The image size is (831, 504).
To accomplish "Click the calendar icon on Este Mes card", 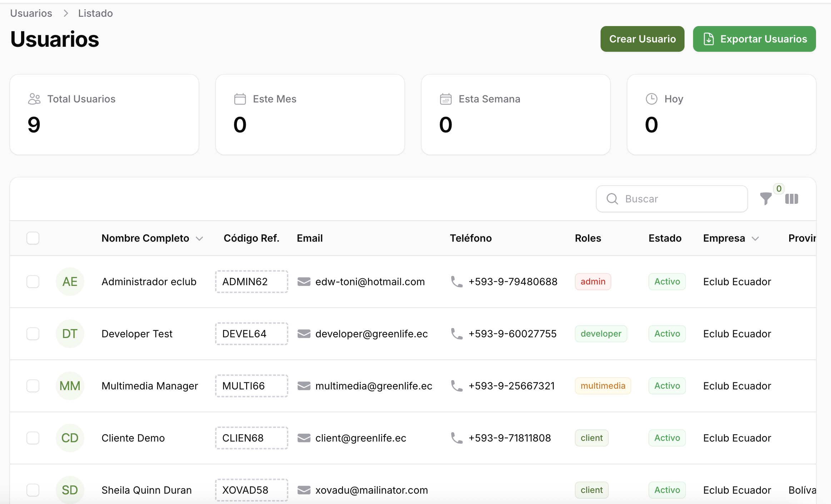I will (x=240, y=99).
